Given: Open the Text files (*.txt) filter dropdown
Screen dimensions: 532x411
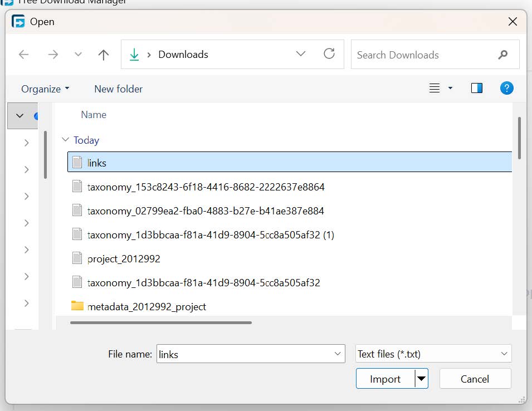Looking at the screenshot, I should (x=433, y=354).
